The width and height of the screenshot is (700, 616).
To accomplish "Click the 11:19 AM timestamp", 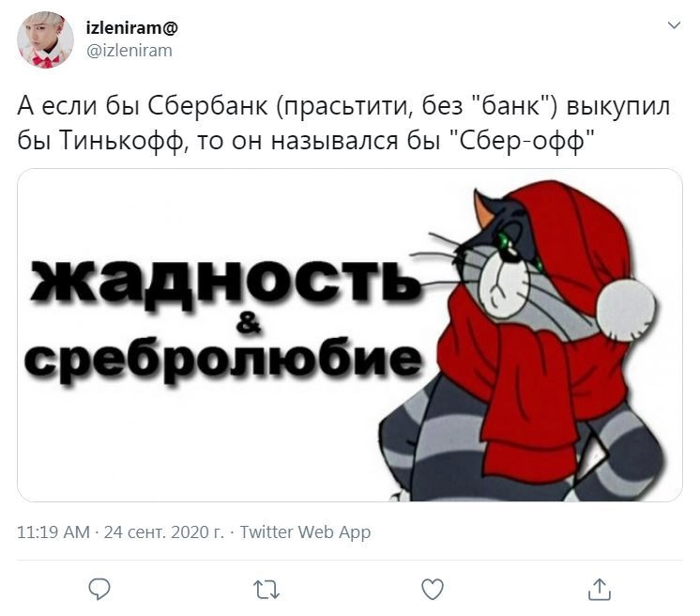I will click(x=53, y=532).
